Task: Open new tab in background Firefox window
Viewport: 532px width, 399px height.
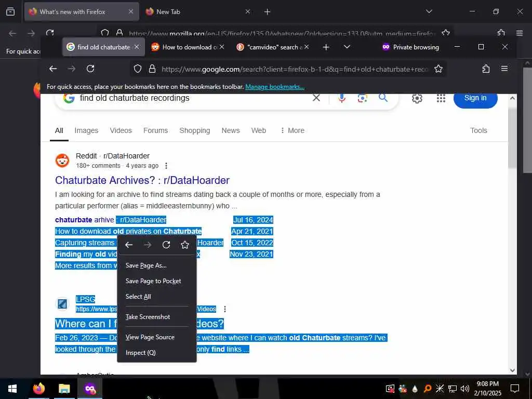Action: pyautogui.click(x=268, y=12)
